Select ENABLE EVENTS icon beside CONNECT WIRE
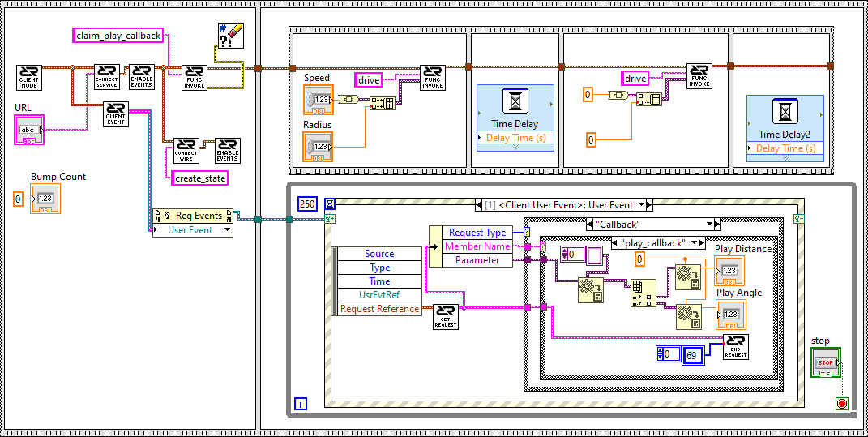This screenshot has height=437, width=868. point(228,151)
